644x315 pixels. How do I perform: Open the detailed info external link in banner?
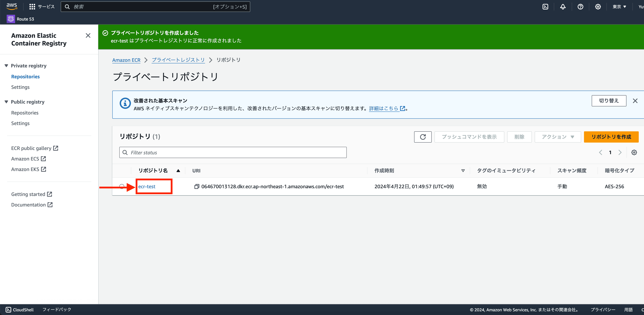[387, 108]
